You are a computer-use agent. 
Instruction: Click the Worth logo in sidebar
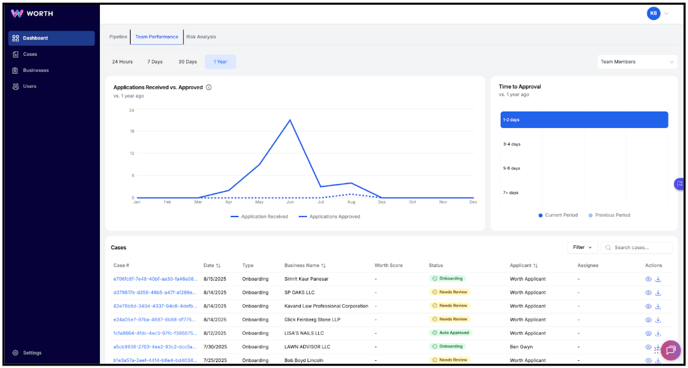tap(32, 14)
